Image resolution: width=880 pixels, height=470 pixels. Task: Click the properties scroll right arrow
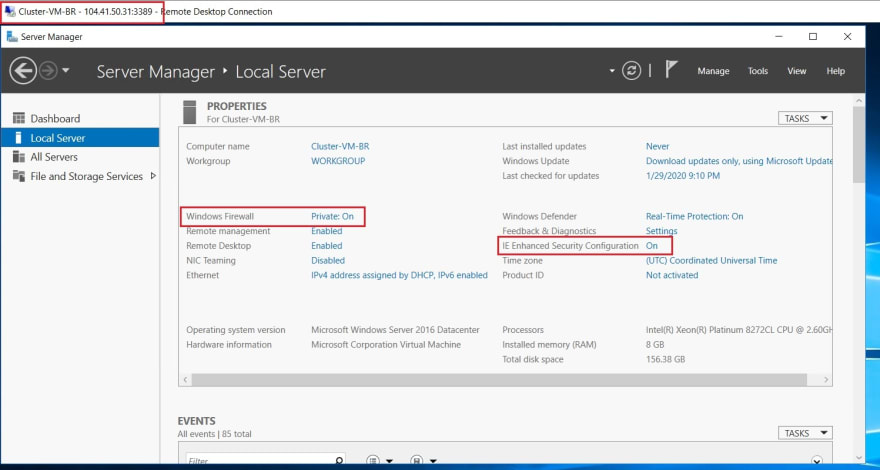[826, 380]
